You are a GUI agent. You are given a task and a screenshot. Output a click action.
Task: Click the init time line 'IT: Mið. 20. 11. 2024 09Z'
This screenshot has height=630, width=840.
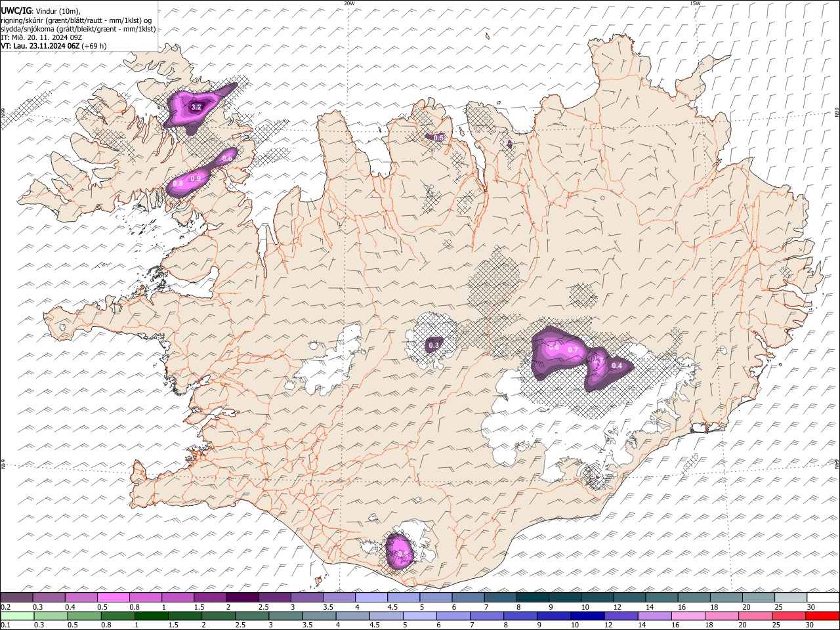(x=42, y=37)
